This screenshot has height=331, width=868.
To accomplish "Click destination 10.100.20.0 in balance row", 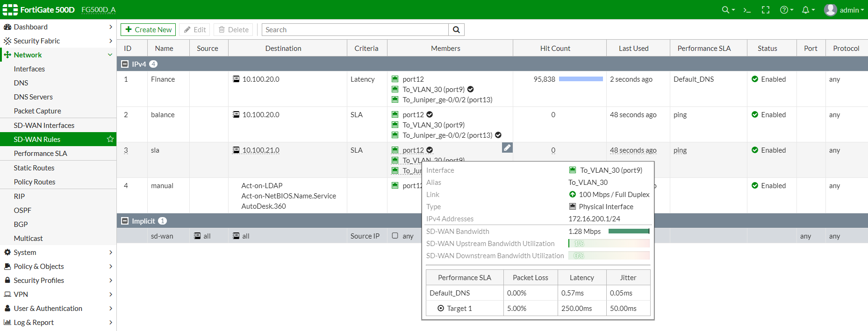I will (261, 115).
